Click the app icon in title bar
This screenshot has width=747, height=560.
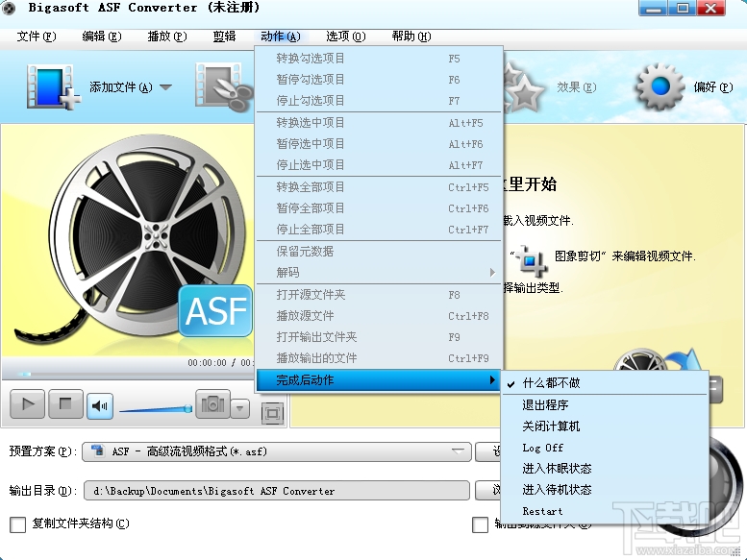(8, 8)
